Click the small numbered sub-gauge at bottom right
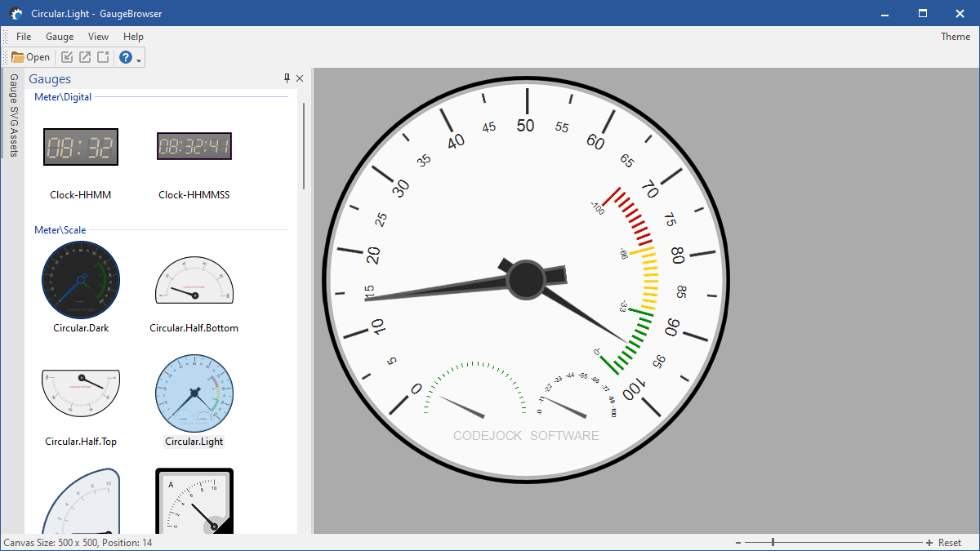This screenshot has height=551, width=980. pos(577,394)
